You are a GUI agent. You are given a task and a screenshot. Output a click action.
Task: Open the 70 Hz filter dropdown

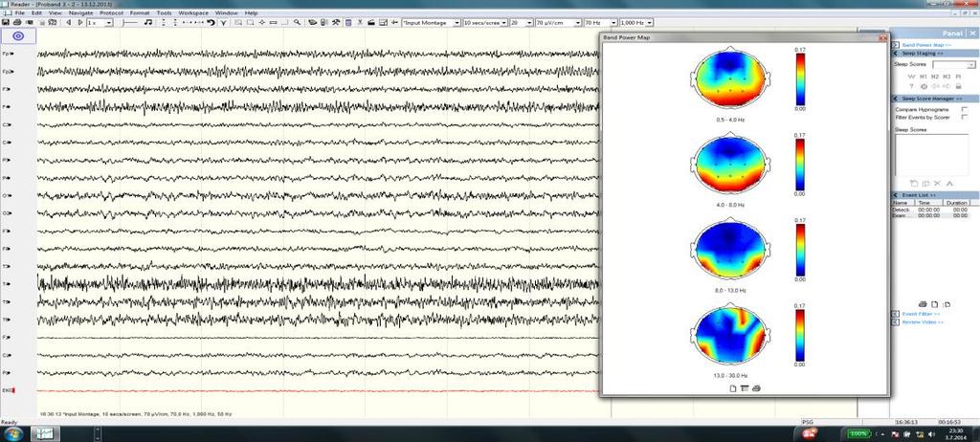600,23
